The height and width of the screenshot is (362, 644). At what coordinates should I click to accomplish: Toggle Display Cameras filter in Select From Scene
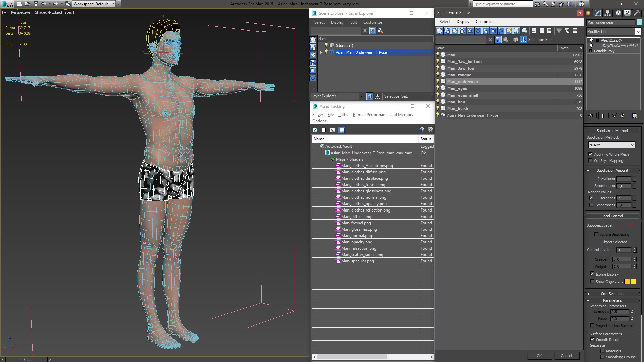[463, 31]
